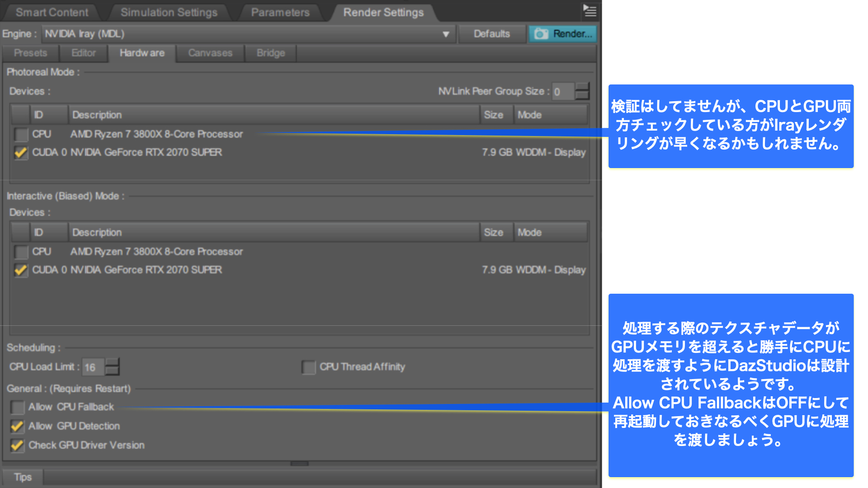Open the Parameters tab
Image resolution: width=868 pixels, height=488 pixels.
point(280,12)
